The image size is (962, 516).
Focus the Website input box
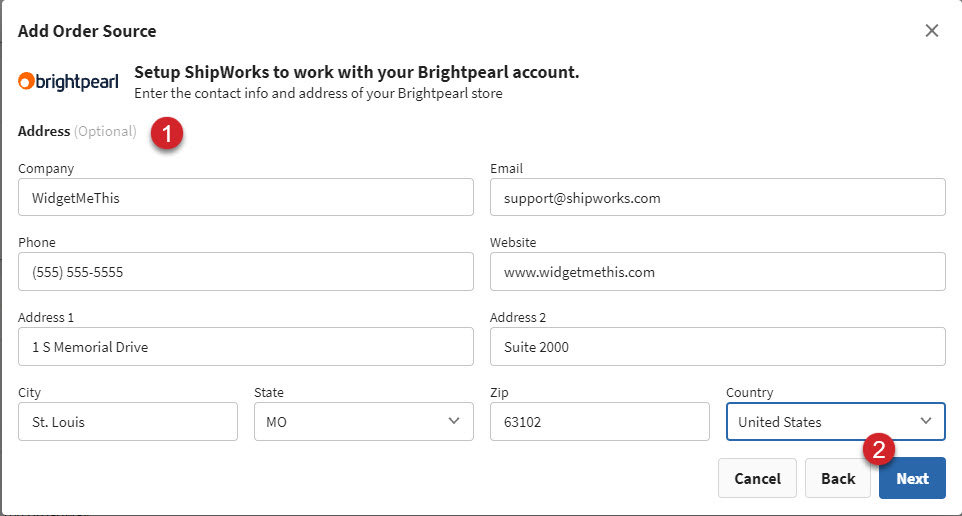coord(717,271)
